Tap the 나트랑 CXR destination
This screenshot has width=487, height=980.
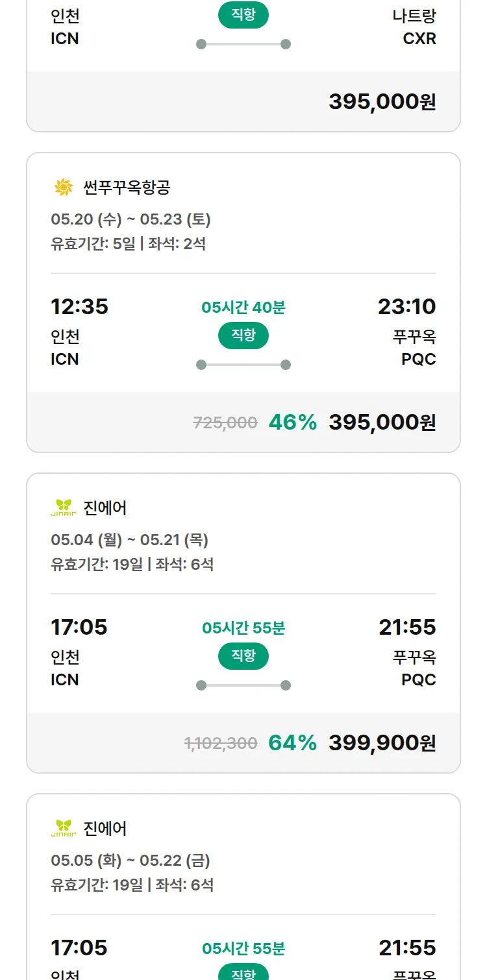pos(414,27)
